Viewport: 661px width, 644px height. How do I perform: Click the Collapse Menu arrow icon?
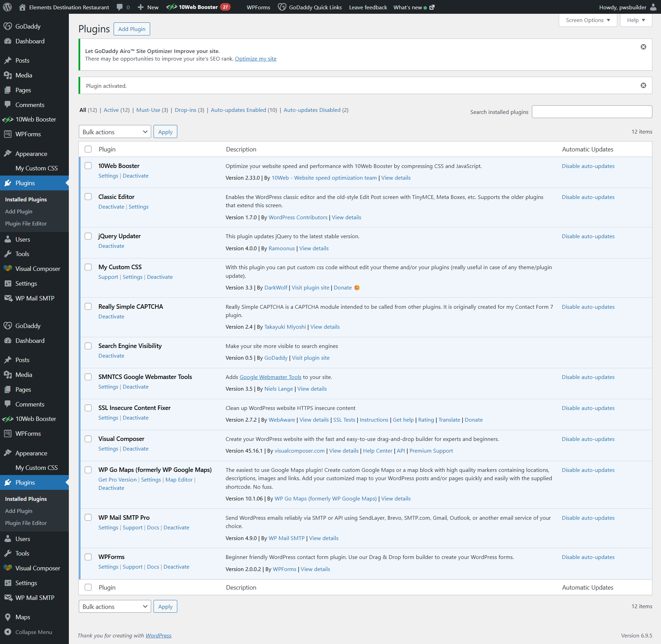(x=8, y=632)
